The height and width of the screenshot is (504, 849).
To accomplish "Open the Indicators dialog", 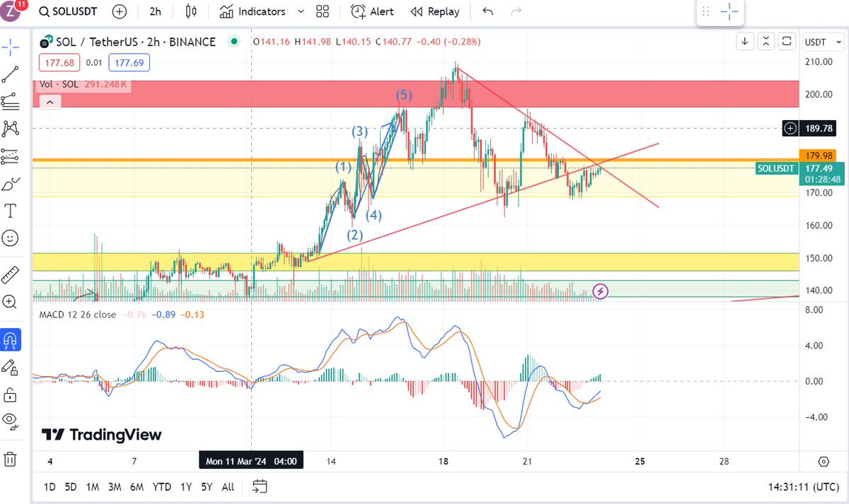I will click(x=253, y=11).
